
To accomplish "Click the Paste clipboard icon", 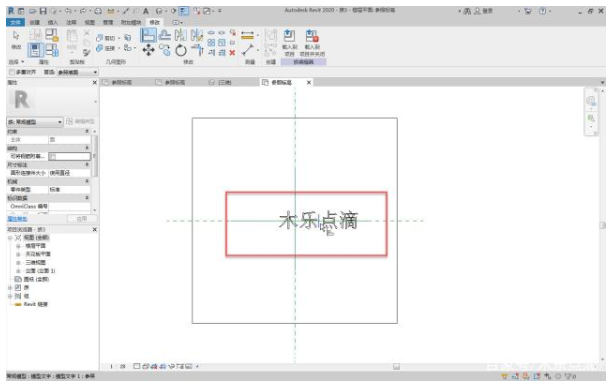I will (x=72, y=36).
